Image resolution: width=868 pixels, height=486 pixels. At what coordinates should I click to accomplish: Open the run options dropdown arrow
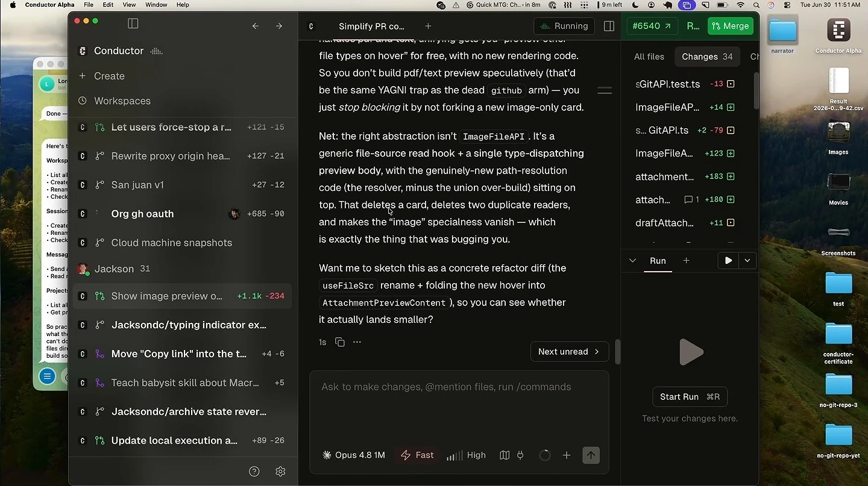(x=747, y=261)
